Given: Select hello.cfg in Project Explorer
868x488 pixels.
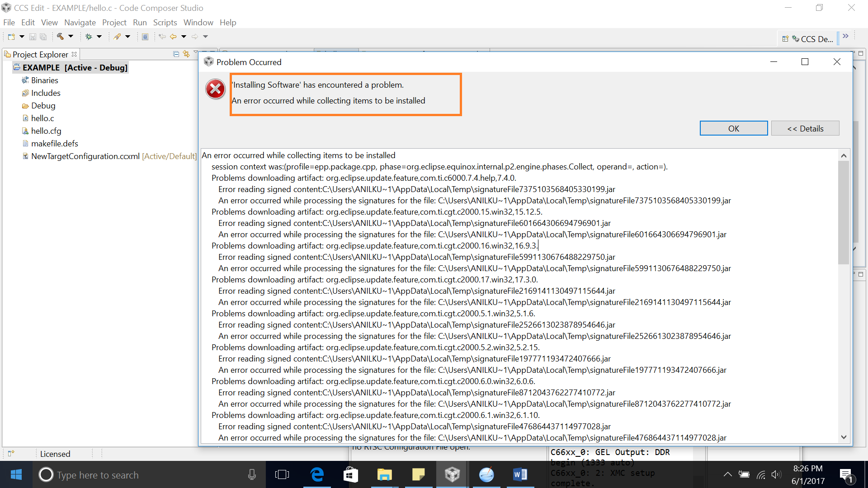Looking at the screenshot, I should (46, 131).
